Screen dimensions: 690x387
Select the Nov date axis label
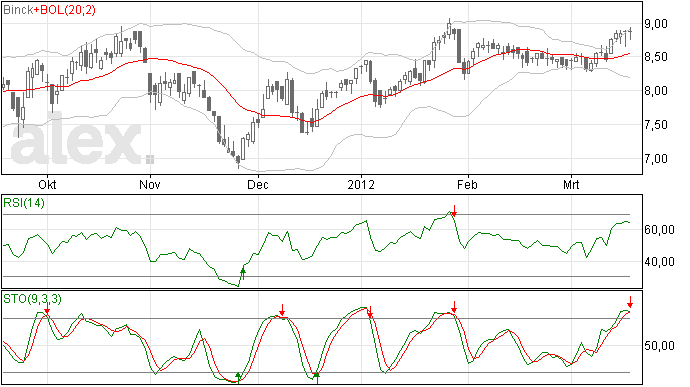coord(150,184)
